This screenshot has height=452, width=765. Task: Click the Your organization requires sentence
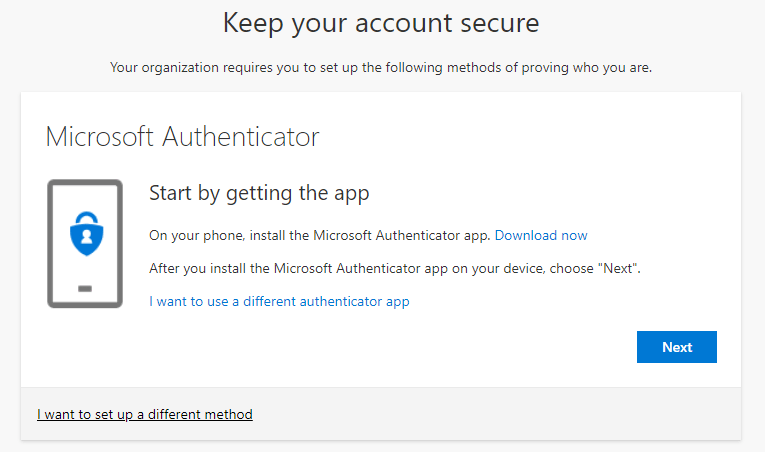coord(381,68)
